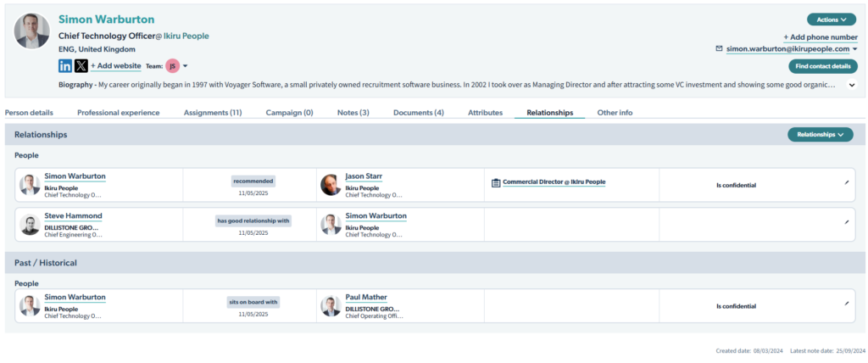The width and height of the screenshot is (868, 363).
Task: Click 'Is confidential' in the Jason Starr row
Action: (x=736, y=185)
